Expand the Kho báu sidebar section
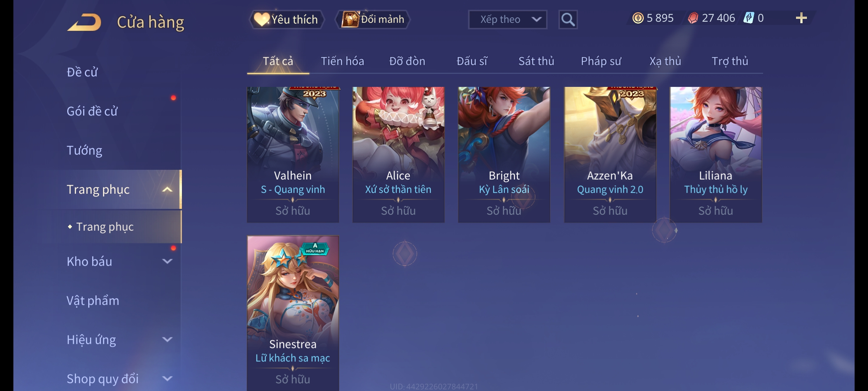 coord(167,261)
